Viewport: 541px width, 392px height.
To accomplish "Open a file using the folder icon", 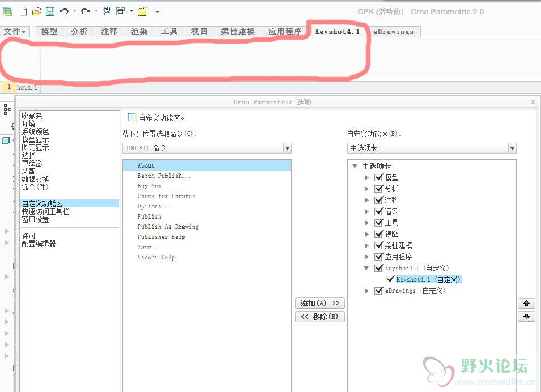I will (37, 11).
